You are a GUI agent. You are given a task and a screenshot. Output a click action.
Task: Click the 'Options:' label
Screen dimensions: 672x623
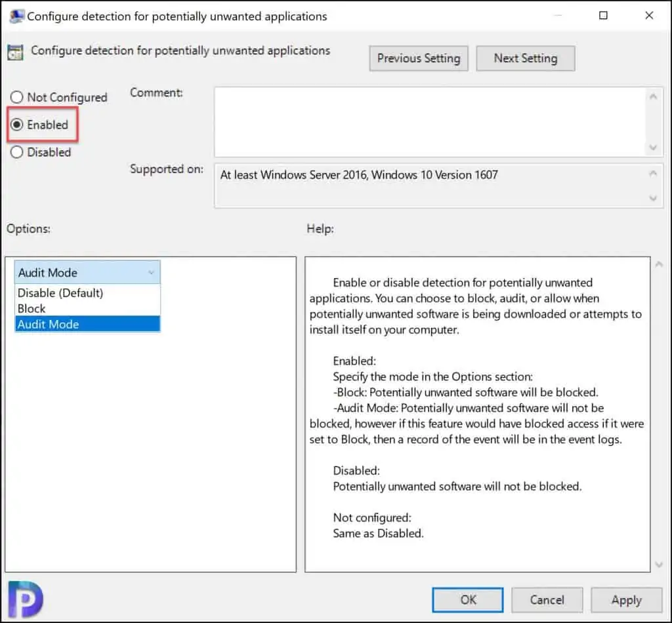(x=28, y=229)
